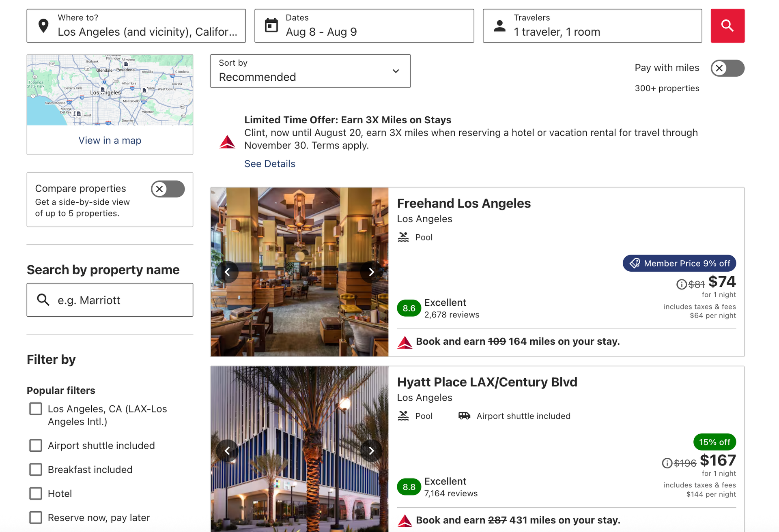Show previous photo of Hyatt Place LAX
Image resolution: width=779 pixels, height=532 pixels.
click(227, 450)
